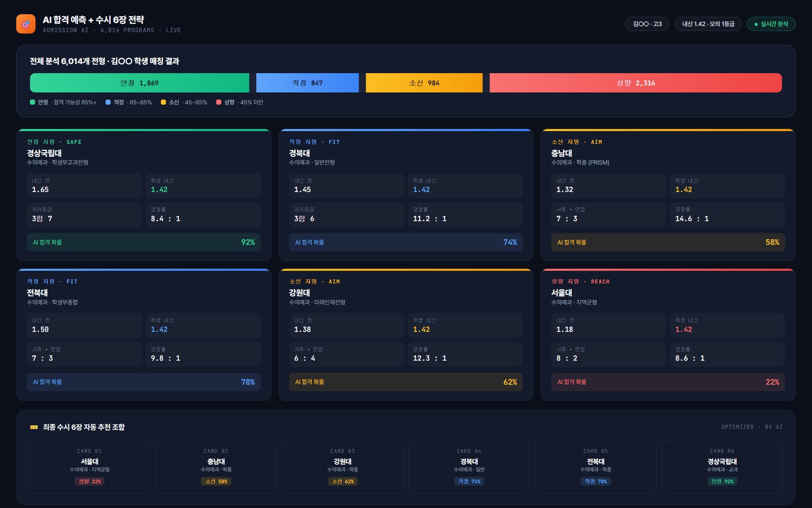Open CARD 02 충남대 recommendation card

[x=216, y=466]
